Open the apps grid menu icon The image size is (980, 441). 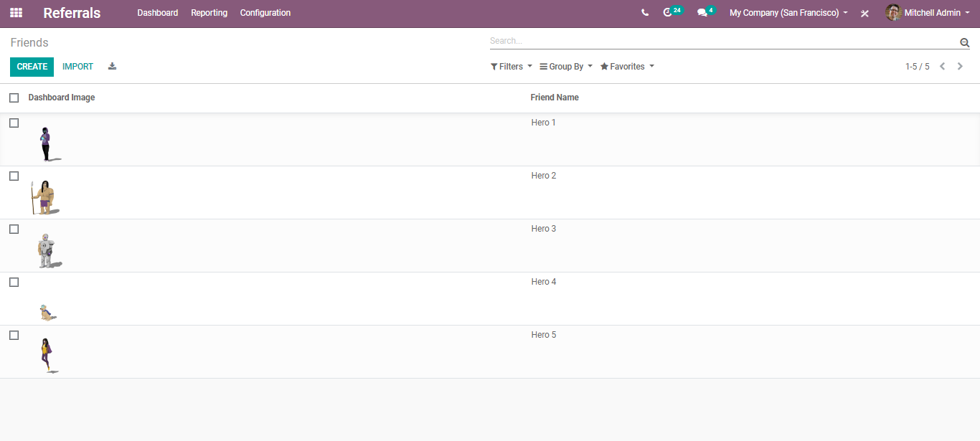[x=16, y=13]
